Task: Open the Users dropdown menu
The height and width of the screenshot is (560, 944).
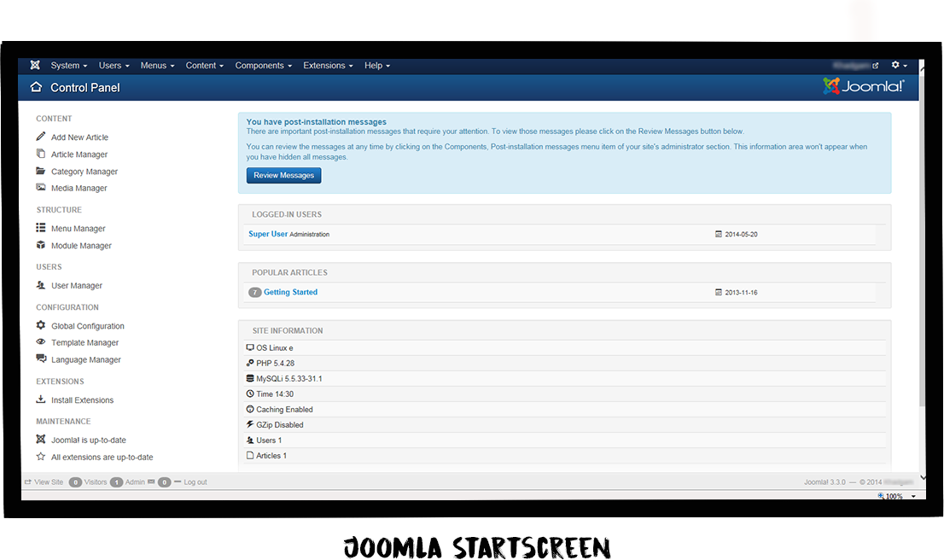Action: click(x=114, y=65)
